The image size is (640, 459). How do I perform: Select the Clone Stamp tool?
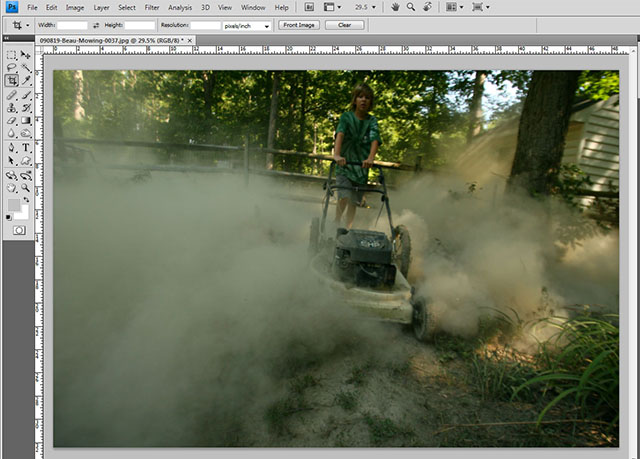[x=11, y=108]
